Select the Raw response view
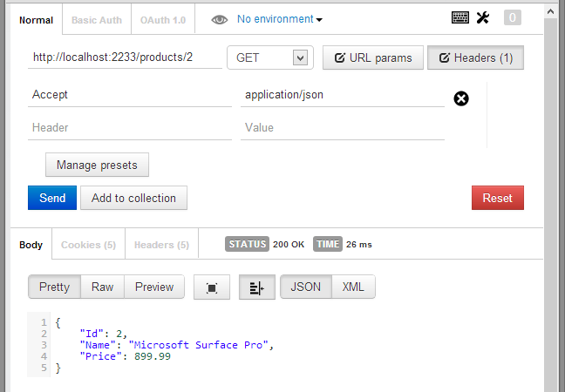Viewport: 565px width, 392px height. click(102, 287)
